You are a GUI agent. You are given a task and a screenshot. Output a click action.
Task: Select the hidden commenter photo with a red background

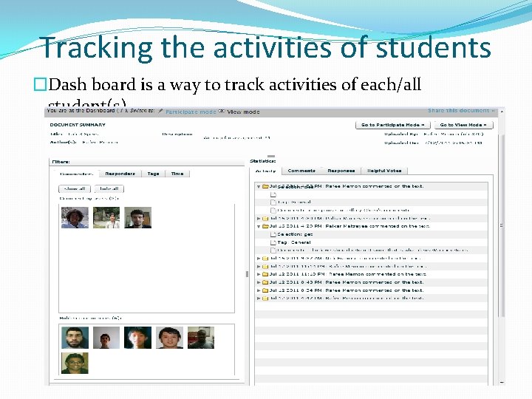201,338
